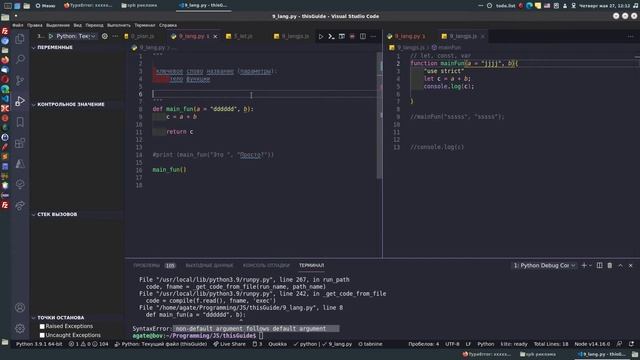640x360 pixels.
Task: Close the 9_lang.py tab
Action: coord(215,36)
